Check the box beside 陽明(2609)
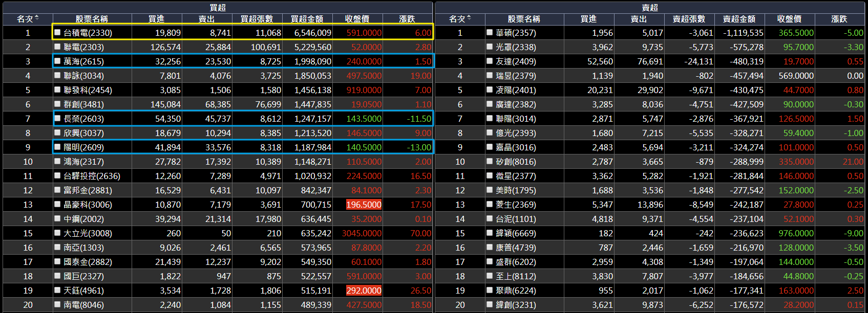868x313 pixels. click(58, 147)
